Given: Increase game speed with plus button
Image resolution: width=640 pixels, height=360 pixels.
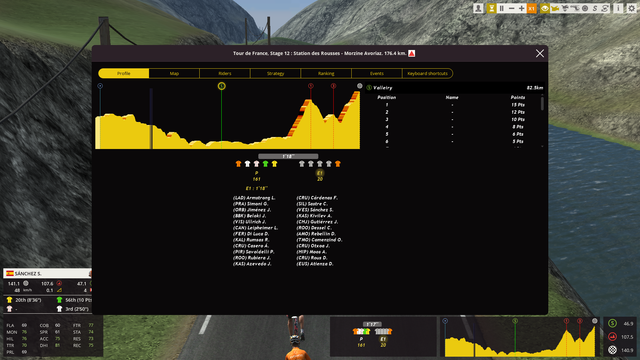Looking at the screenshot, I should 522,8.
